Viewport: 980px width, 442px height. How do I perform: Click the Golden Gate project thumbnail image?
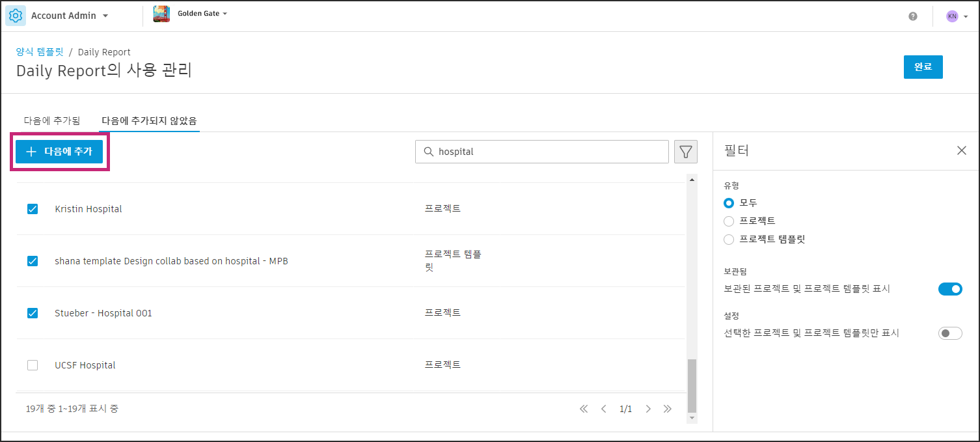coord(161,13)
